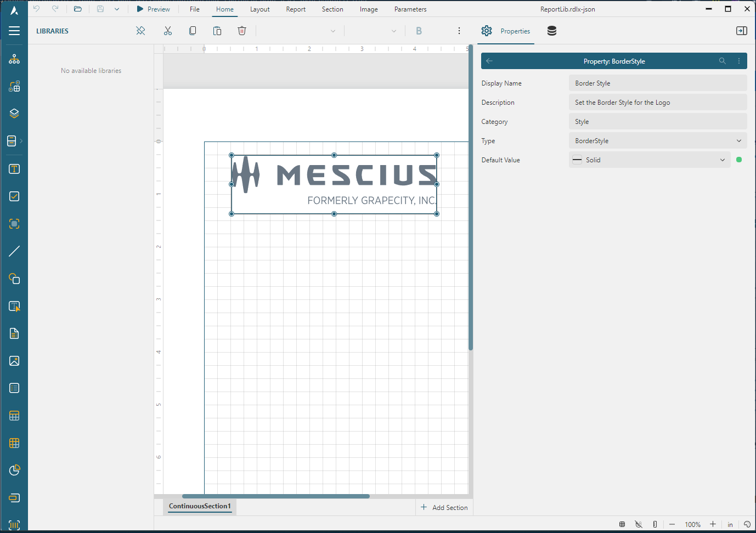Select the CheckBox report item tool

tap(14, 196)
